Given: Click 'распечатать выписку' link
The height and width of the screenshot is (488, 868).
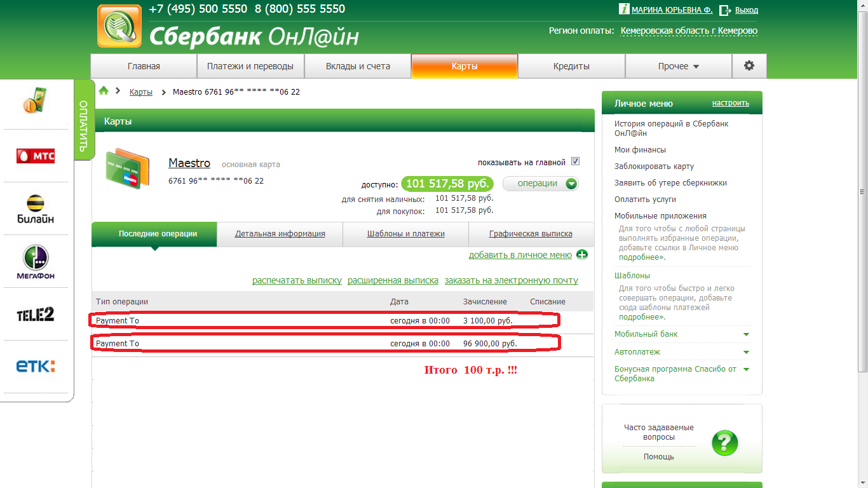Looking at the screenshot, I should click(297, 280).
